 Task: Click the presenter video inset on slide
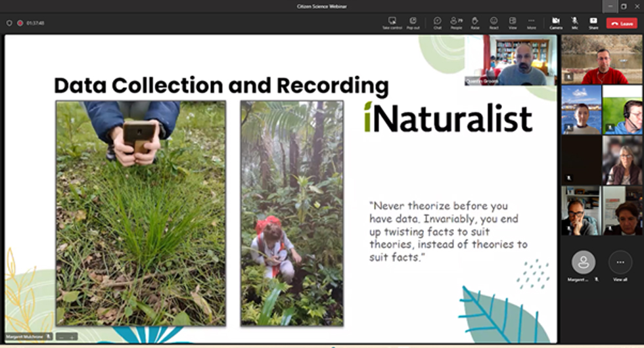click(x=511, y=60)
